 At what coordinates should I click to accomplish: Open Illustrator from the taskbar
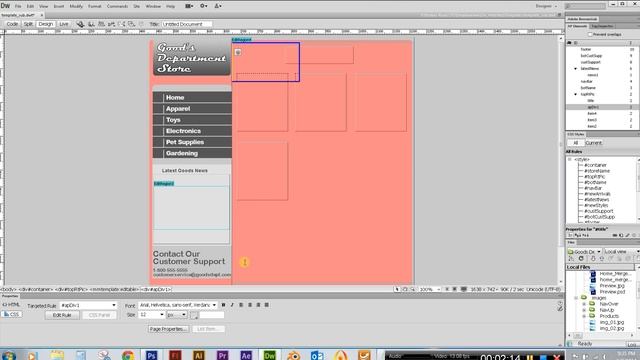199,355
